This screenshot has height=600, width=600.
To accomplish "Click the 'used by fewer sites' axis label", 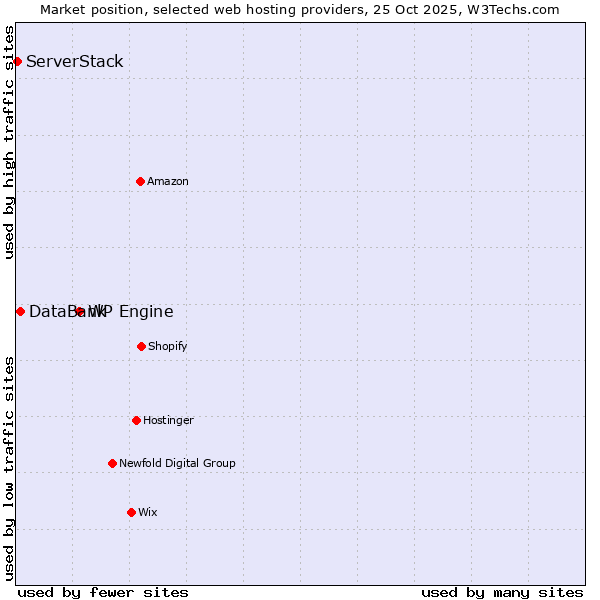I will [103, 592].
